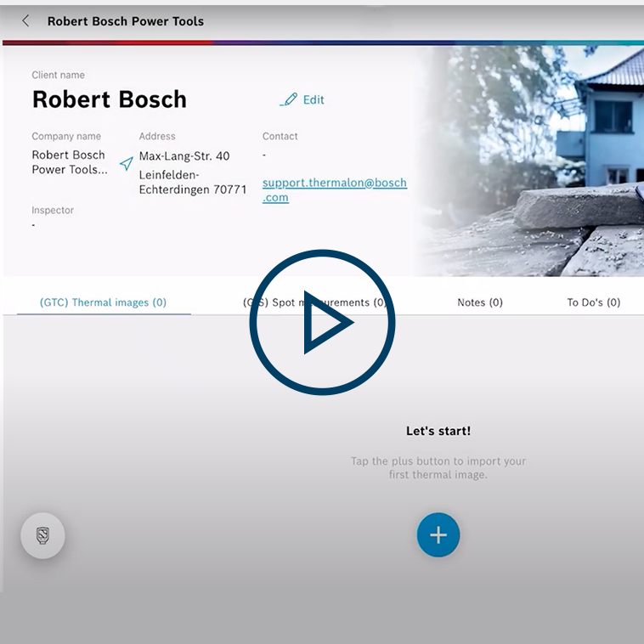Image resolution: width=644 pixels, height=644 pixels.
Task: Click the 'Tap the plus button' hint text
Action: click(438, 468)
